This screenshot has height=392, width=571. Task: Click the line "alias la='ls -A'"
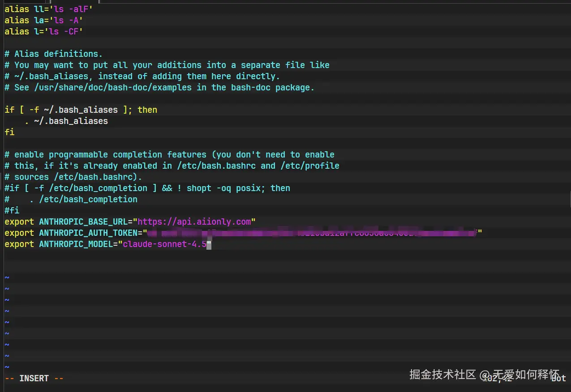click(43, 20)
